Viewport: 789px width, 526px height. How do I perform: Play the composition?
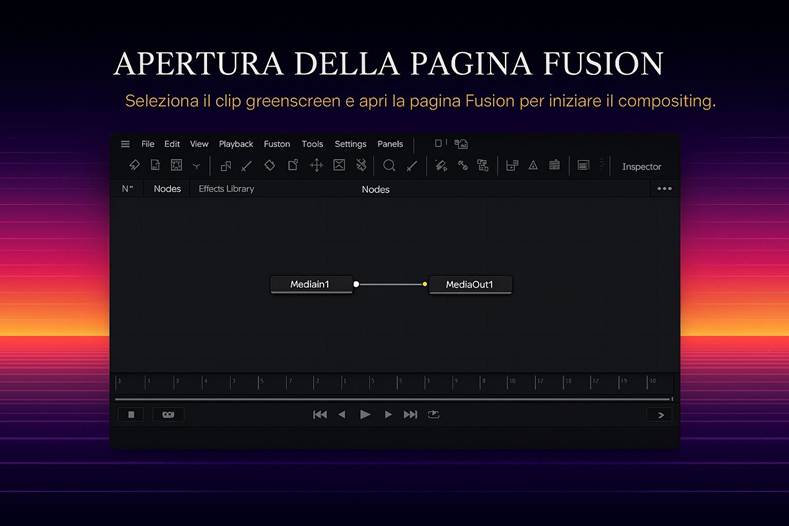(365, 415)
